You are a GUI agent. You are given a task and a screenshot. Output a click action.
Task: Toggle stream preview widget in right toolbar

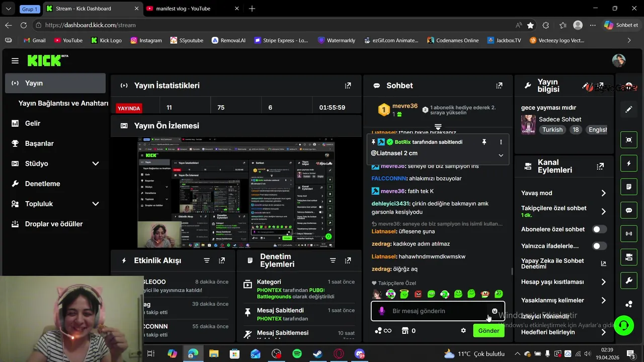click(629, 140)
